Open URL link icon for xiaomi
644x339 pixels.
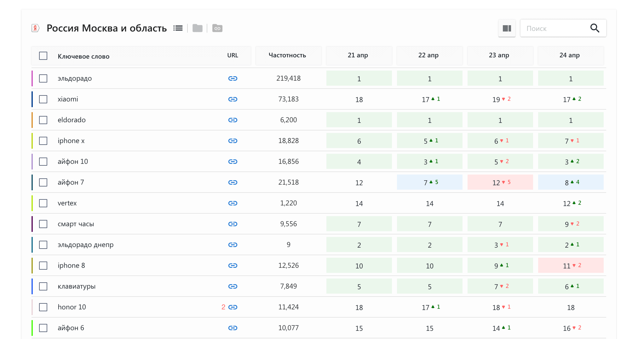(x=233, y=99)
